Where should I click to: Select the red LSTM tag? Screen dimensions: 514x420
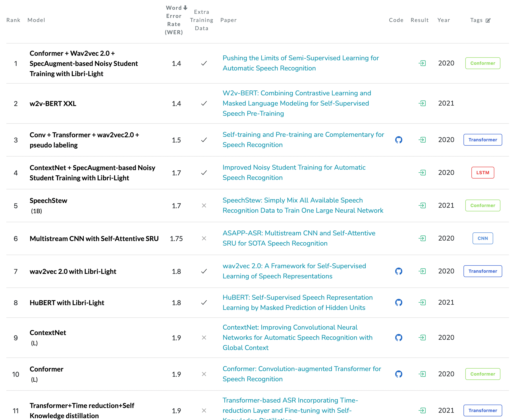click(x=482, y=173)
